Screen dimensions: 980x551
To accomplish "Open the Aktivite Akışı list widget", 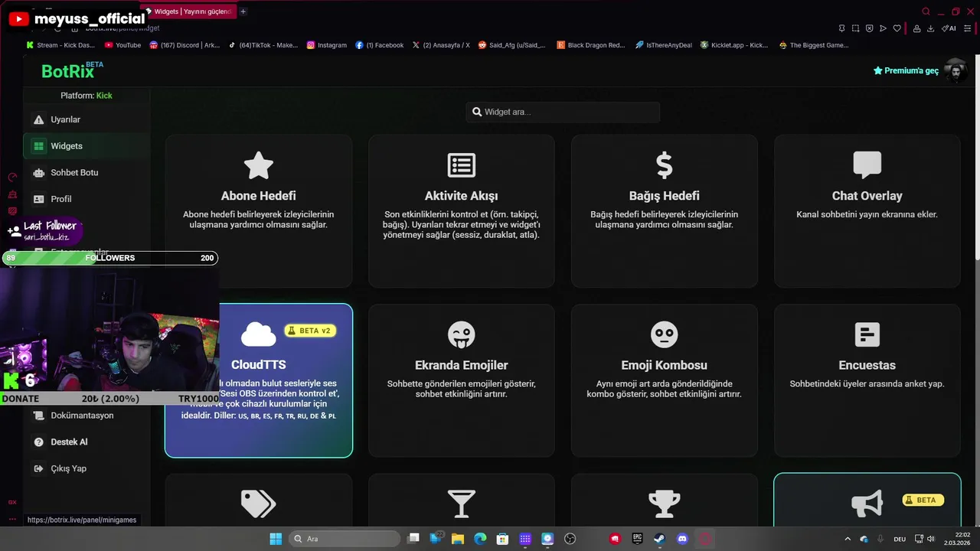I will 462,211.
